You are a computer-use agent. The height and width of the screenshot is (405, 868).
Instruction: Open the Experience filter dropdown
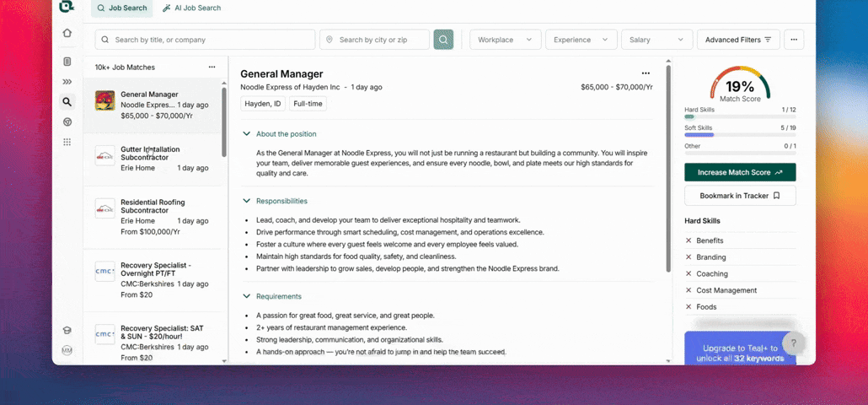(581, 40)
